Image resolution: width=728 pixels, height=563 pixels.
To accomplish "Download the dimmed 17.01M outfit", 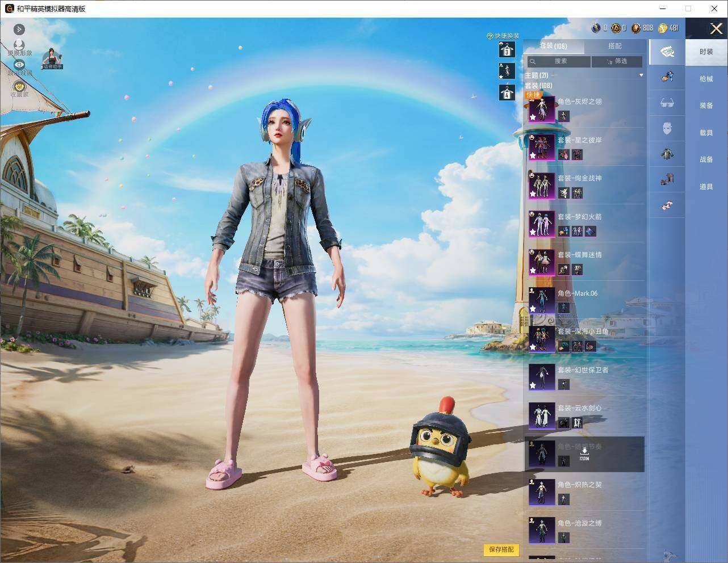I will [x=584, y=453].
